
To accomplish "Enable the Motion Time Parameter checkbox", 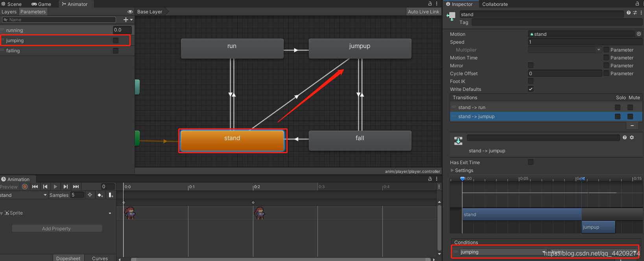I will click(606, 57).
